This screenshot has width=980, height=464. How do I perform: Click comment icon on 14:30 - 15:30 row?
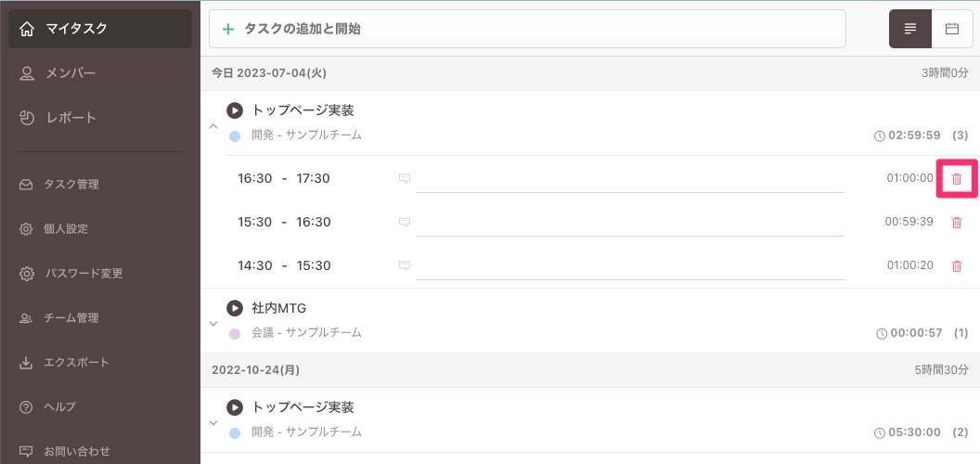tap(405, 265)
